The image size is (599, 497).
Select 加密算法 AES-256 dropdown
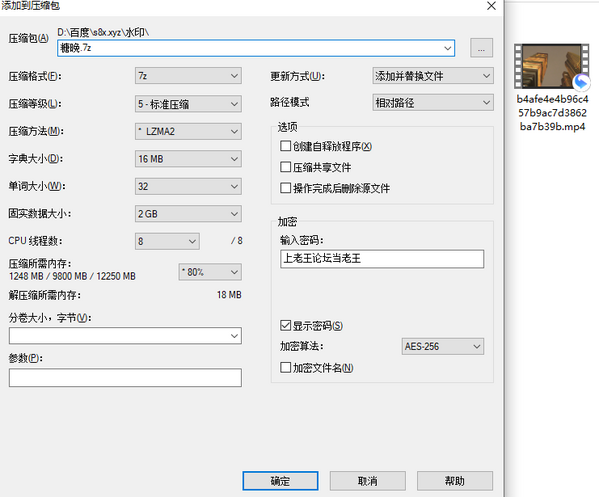tap(442, 346)
